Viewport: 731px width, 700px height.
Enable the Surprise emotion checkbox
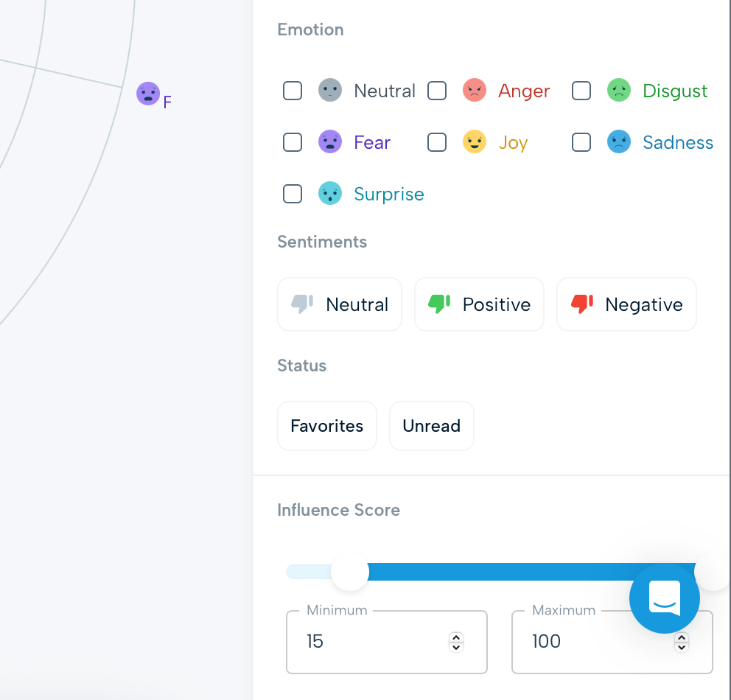[292, 193]
